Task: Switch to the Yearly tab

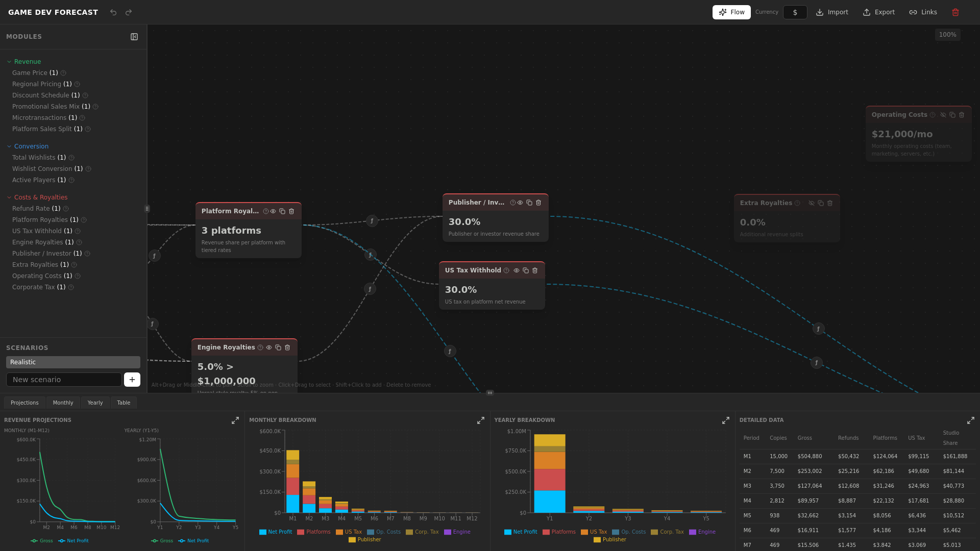Action: click(x=95, y=403)
